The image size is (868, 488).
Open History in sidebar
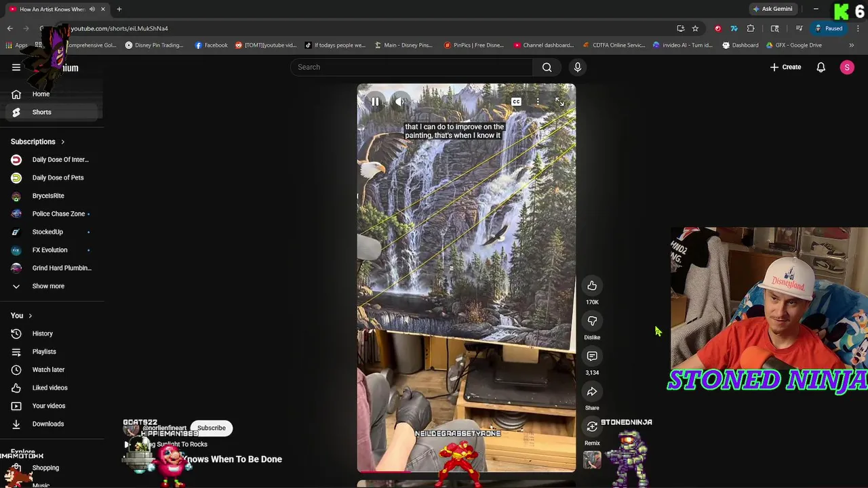click(x=51, y=333)
